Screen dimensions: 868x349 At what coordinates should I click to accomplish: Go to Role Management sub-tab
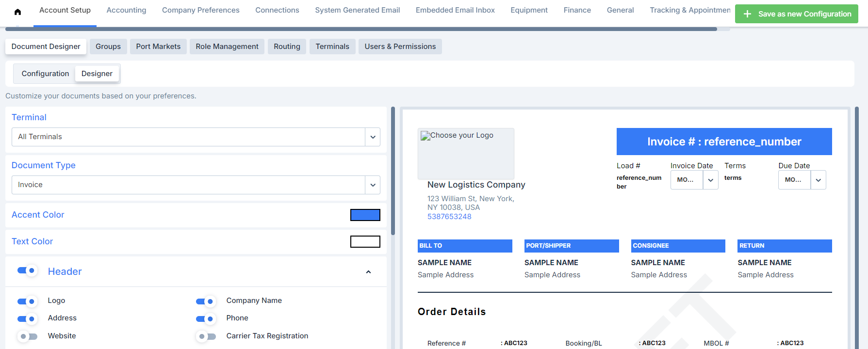tap(227, 47)
